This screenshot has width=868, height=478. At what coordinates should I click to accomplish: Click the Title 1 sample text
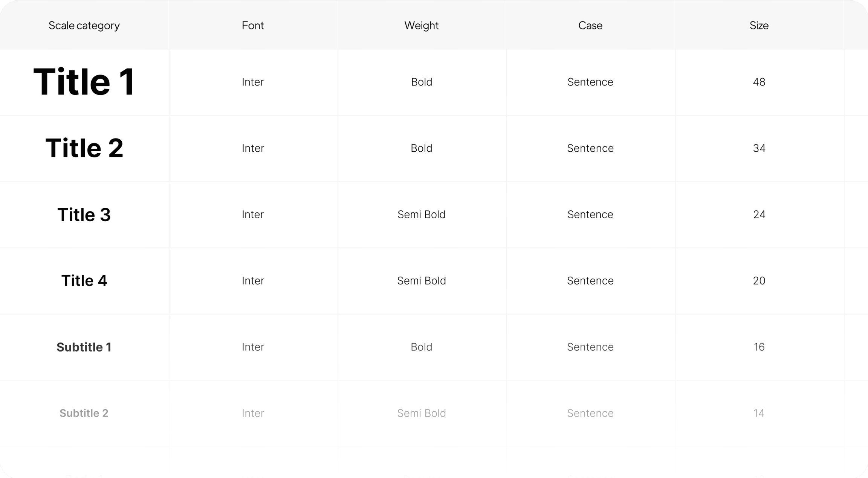tap(84, 82)
